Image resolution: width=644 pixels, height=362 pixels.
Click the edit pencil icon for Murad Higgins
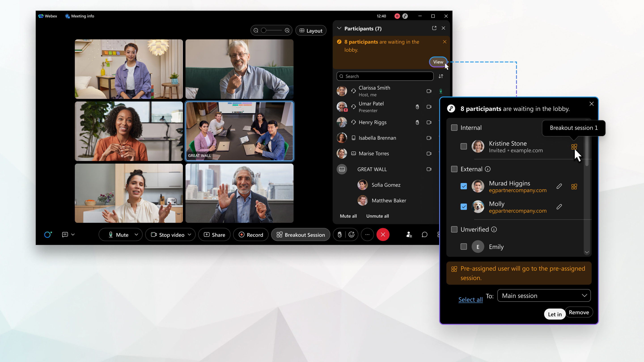(559, 186)
